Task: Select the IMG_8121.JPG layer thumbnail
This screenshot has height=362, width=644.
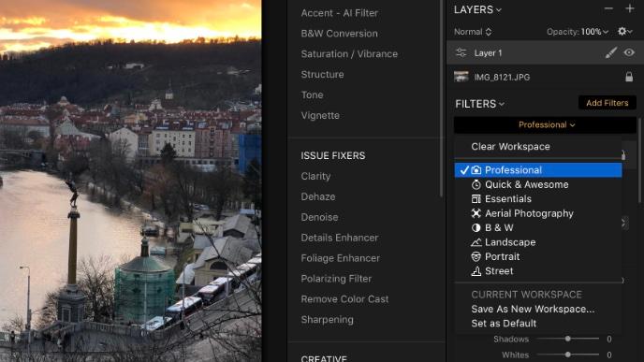Action: (x=461, y=77)
